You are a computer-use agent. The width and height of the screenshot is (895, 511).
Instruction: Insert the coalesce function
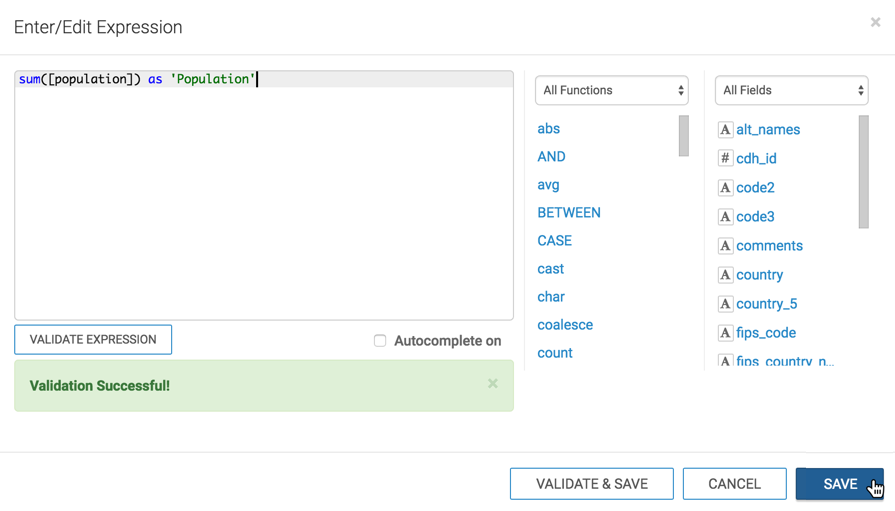[x=565, y=325]
